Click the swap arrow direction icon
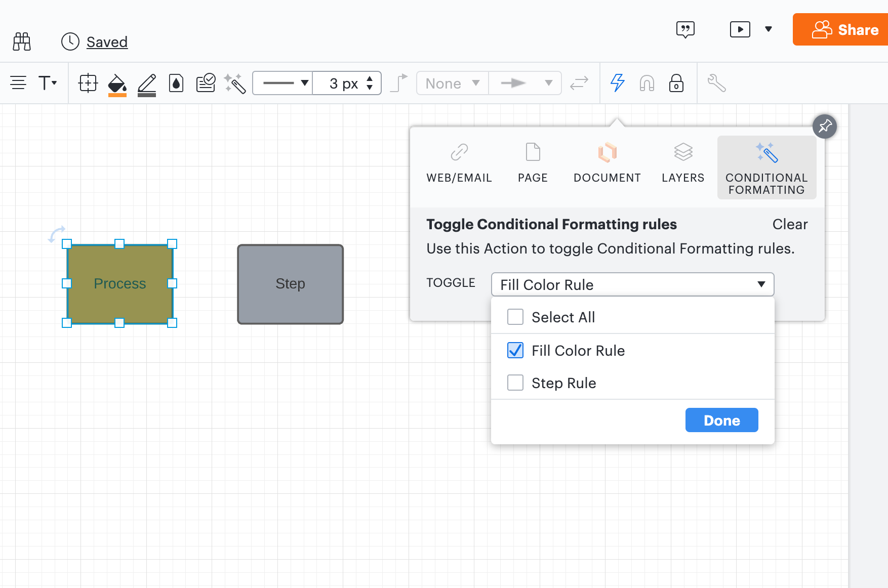The width and height of the screenshot is (888, 588). coord(579,83)
